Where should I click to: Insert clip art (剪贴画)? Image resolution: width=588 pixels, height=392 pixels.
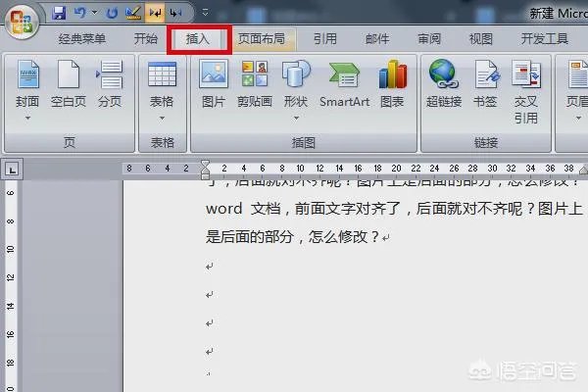[255, 84]
